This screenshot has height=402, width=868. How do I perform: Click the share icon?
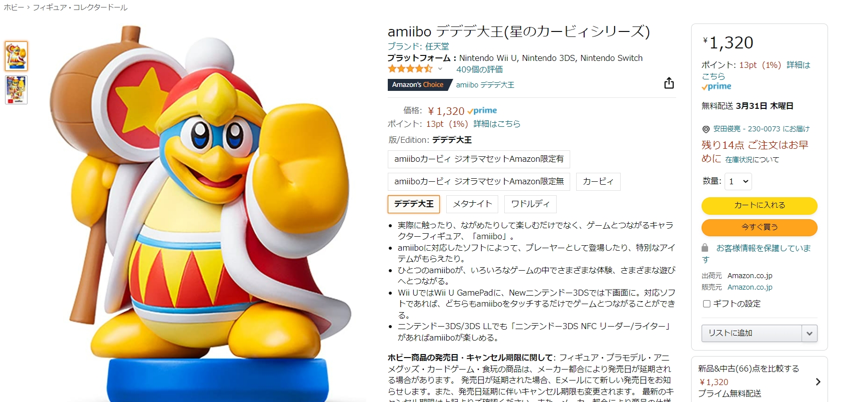pyautogui.click(x=669, y=83)
